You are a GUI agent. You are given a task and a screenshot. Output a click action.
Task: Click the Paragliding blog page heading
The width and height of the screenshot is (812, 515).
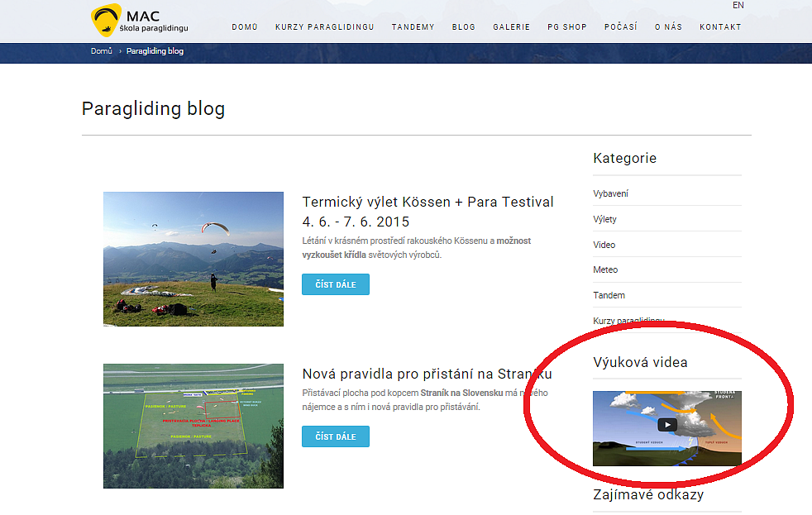(153, 108)
